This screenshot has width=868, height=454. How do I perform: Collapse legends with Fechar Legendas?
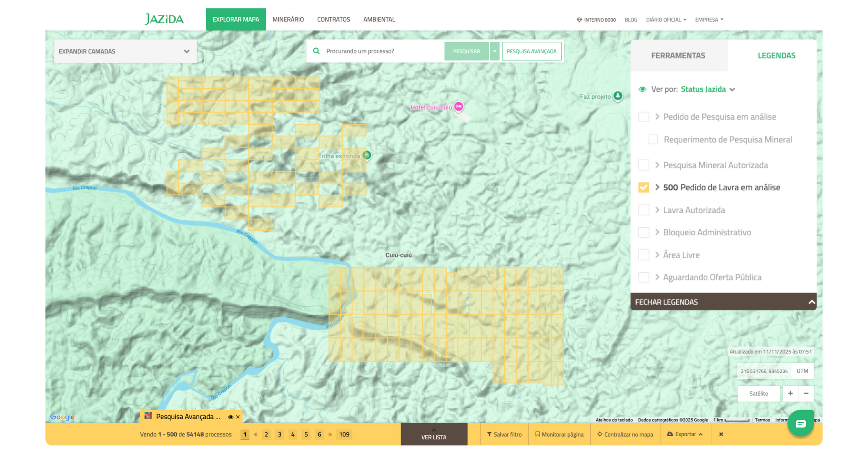[723, 302]
